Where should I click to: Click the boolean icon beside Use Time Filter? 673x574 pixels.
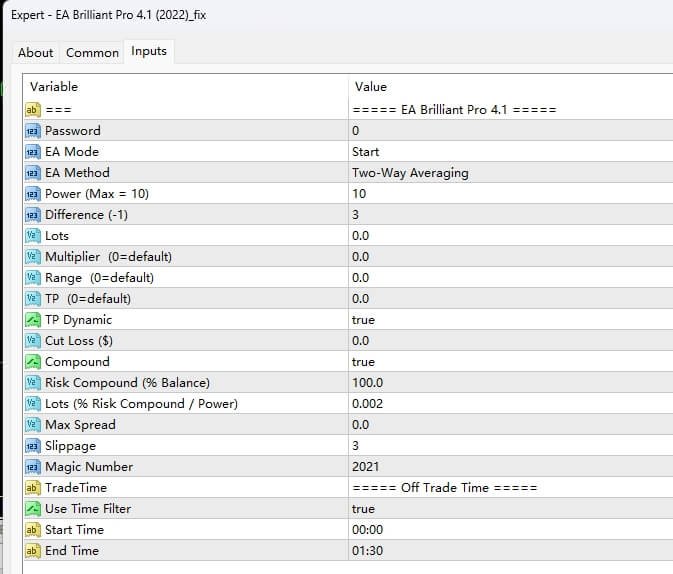coord(33,509)
